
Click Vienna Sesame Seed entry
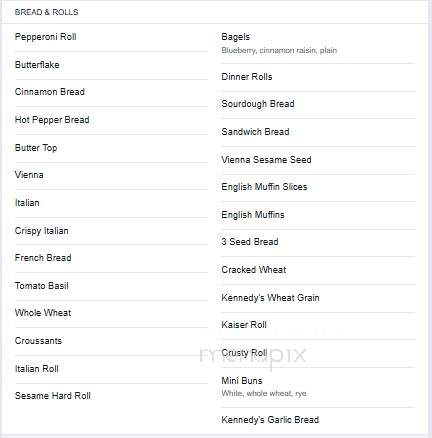click(x=266, y=160)
